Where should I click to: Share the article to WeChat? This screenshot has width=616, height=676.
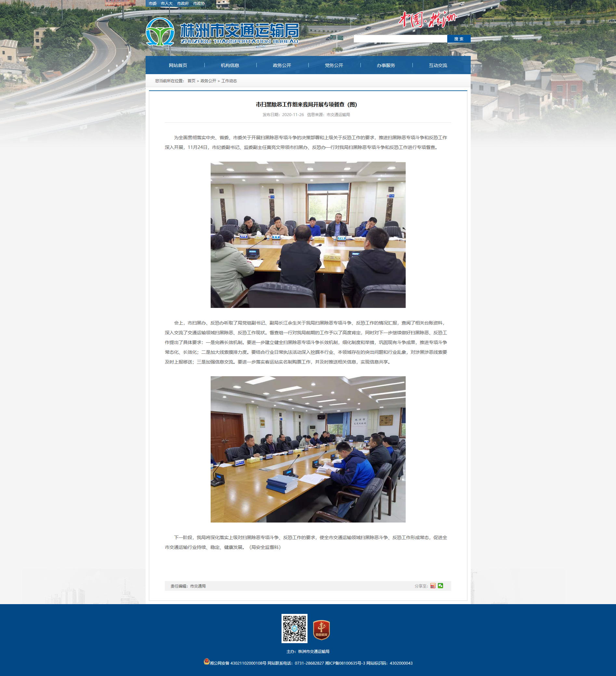[x=440, y=586]
